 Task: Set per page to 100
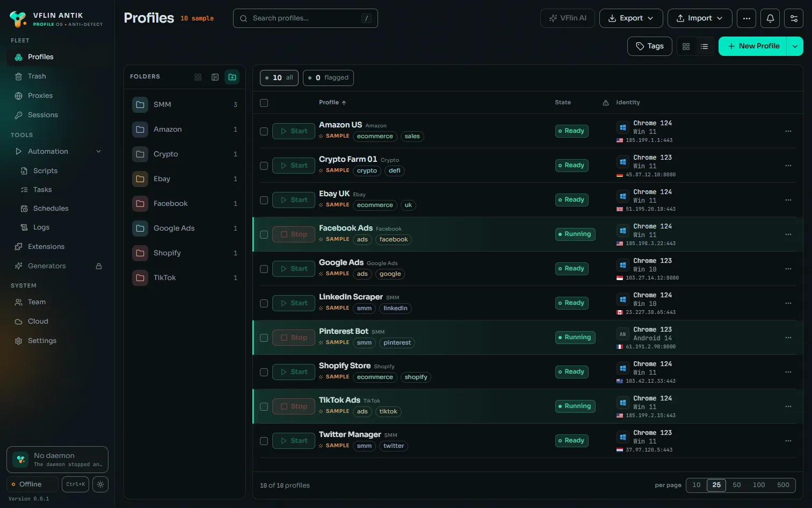click(759, 485)
